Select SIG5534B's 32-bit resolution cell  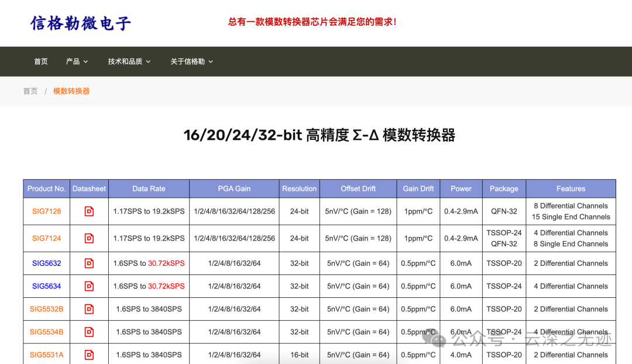click(300, 332)
